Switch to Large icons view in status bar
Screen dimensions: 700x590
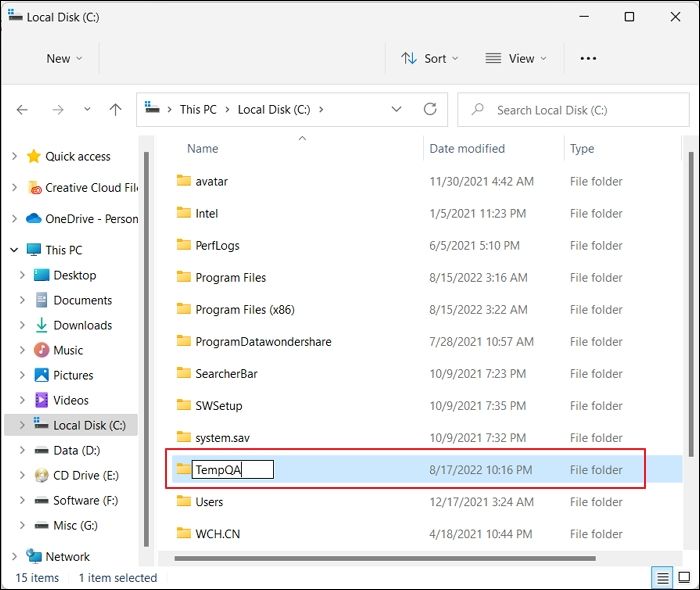pos(684,578)
